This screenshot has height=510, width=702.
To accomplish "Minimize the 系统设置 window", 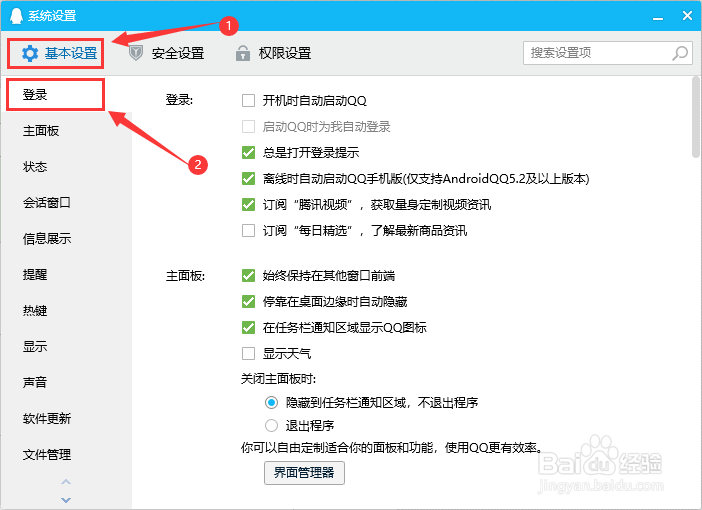I will click(x=658, y=17).
